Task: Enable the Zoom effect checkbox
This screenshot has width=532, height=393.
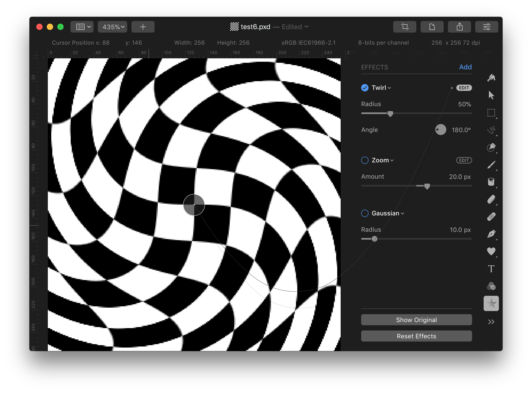Action: (x=365, y=160)
